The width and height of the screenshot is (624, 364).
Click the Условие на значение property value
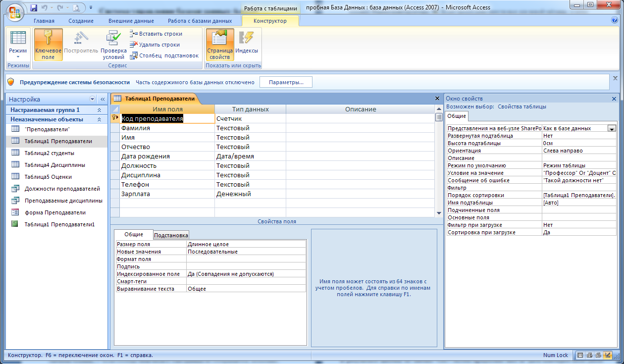coord(579,173)
